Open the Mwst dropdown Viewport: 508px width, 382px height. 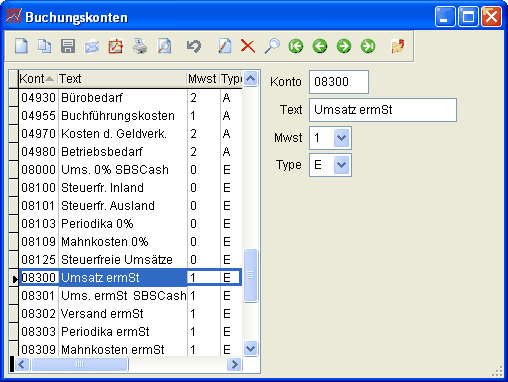point(342,138)
